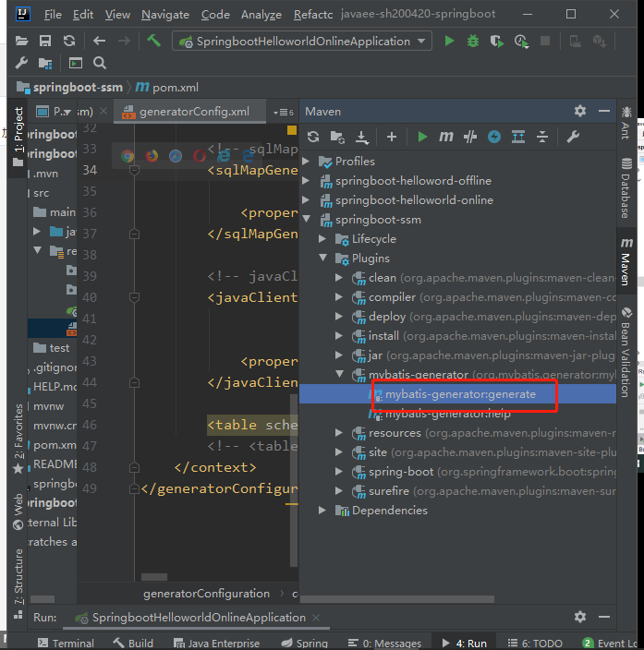The height and width of the screenshot is (650, 644).
Task: Expand Dependencies node
Action: pyautogui.click(x=322, y=511)
